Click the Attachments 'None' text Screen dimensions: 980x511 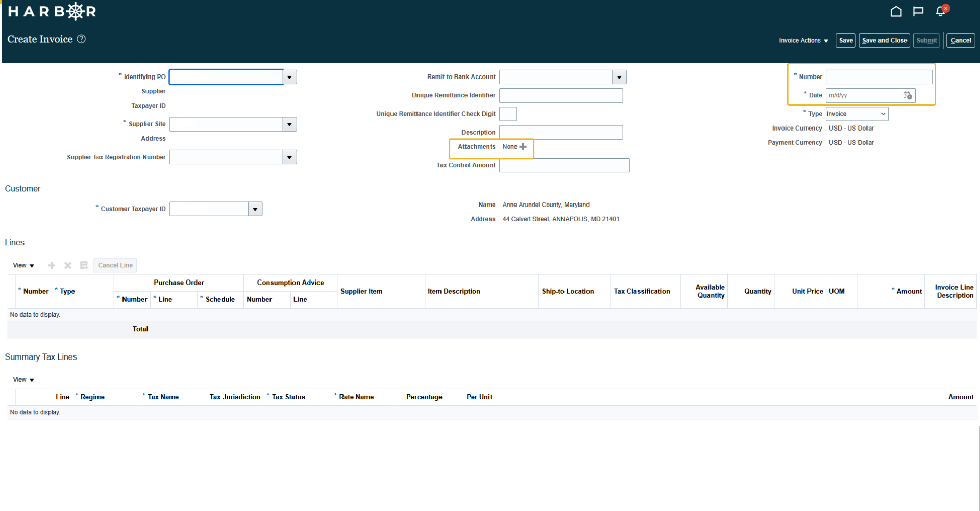(510, 147)
